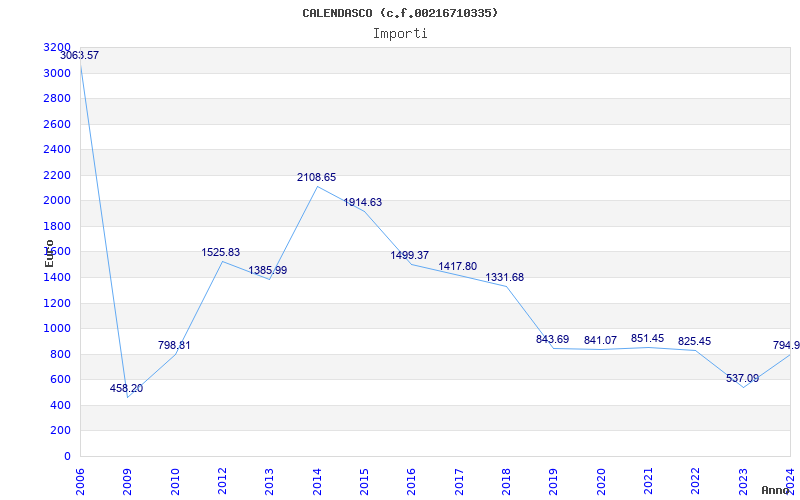Click the 2400 y-axis tick label
Screen dimensions: 800x500
(x=57, y=149)
